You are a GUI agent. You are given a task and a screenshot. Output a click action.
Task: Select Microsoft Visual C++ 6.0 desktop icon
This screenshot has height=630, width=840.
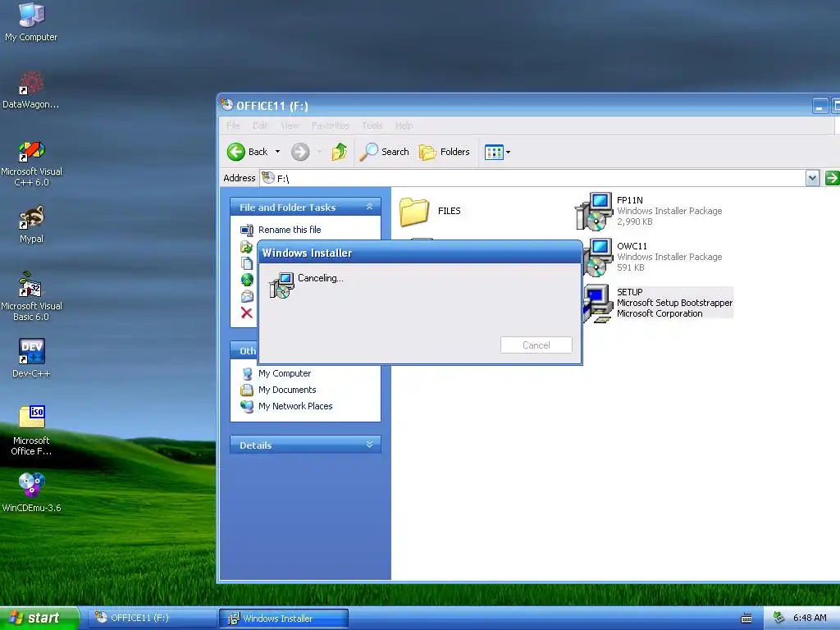click(x=31, y=163)
